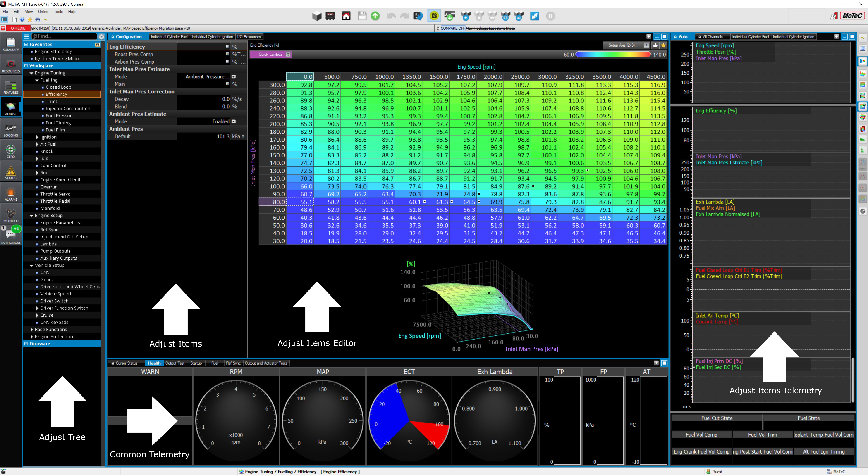Click the green up-arrow send icon
This screenshot has height=475, width=868.
(375, 16)
